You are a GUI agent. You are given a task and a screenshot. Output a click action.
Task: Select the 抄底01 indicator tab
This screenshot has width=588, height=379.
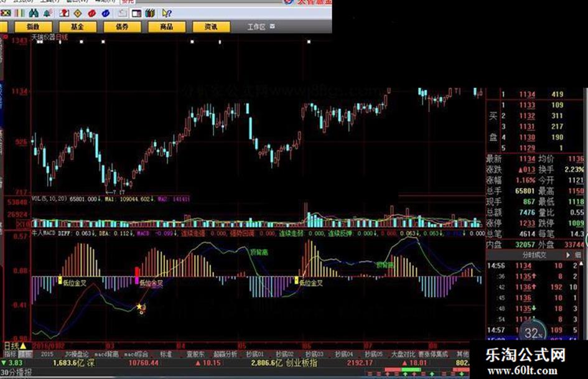point(254,354)
